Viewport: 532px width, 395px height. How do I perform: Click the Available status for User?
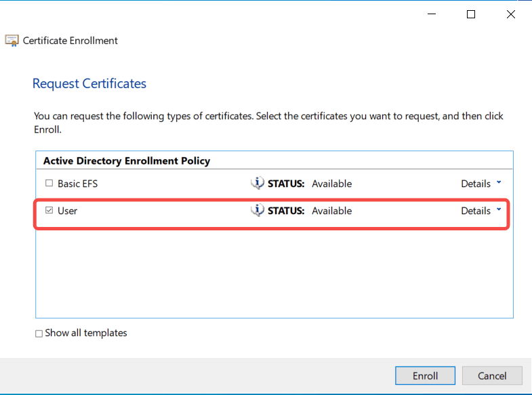pos(332,211)
